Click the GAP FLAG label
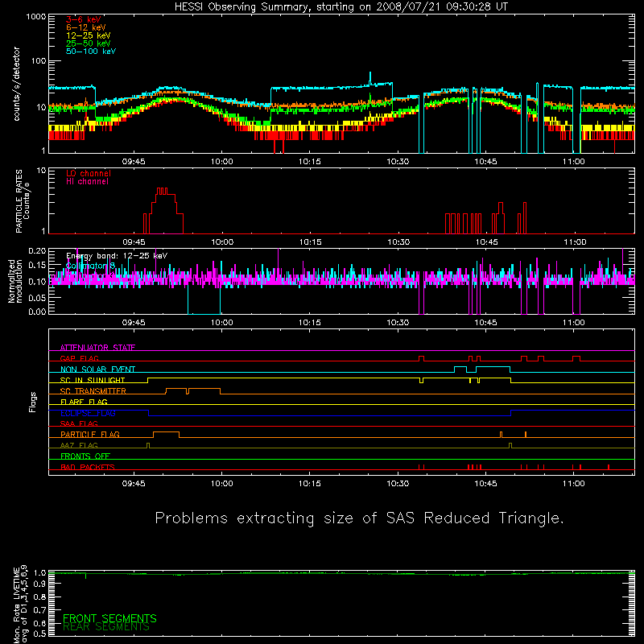This screenshot has width=644, height=644. point(79,358)
